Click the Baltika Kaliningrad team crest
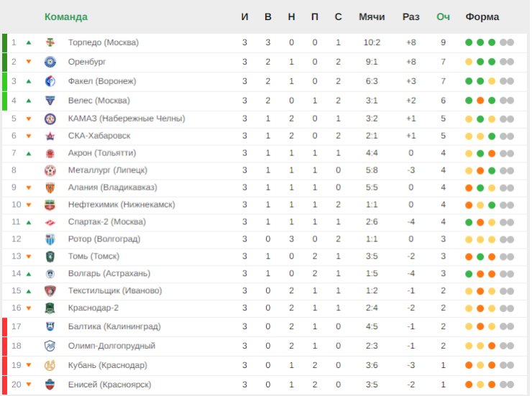 [x=50, y=327]
